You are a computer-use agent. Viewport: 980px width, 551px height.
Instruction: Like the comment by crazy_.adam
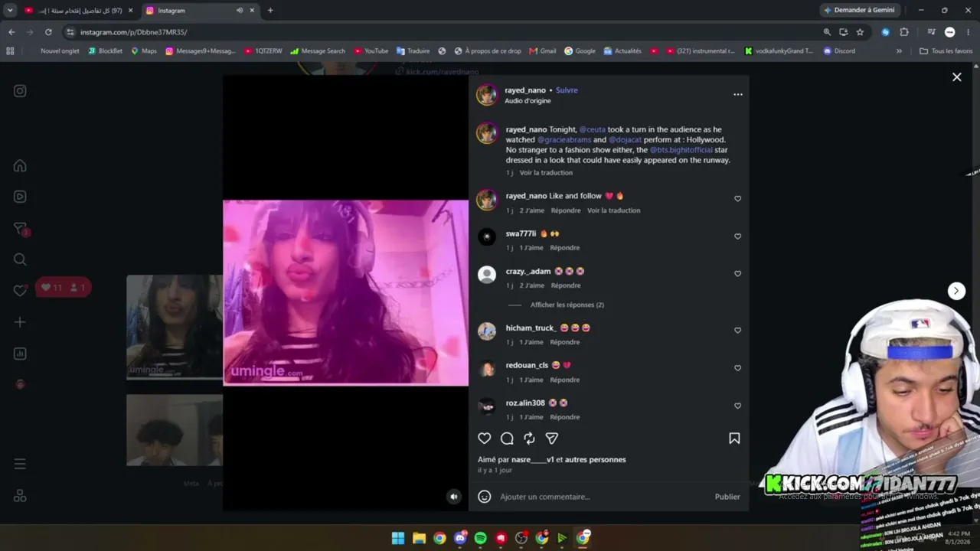pos(738,274)
